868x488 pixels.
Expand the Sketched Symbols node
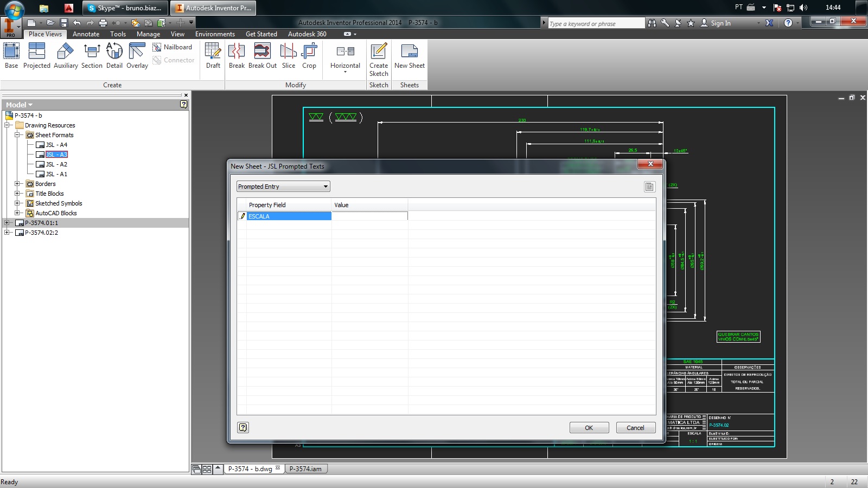[17, 203]
